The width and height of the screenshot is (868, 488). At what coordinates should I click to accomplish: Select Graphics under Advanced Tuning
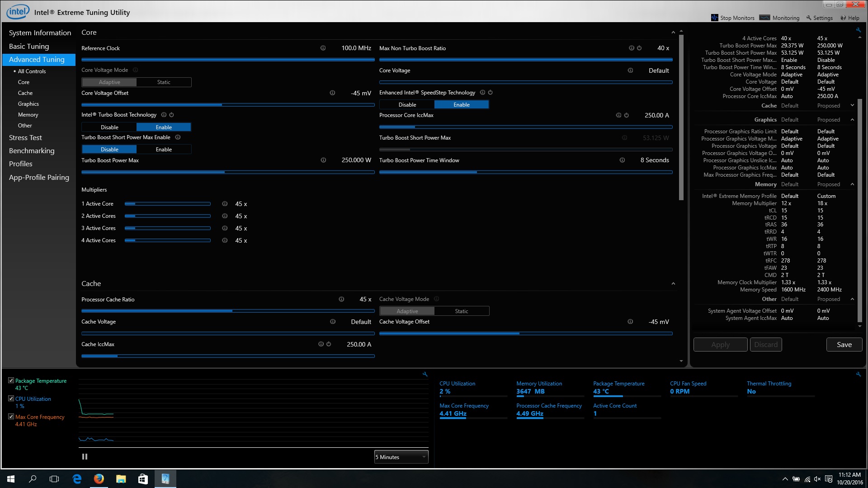(x=28, y=104)
